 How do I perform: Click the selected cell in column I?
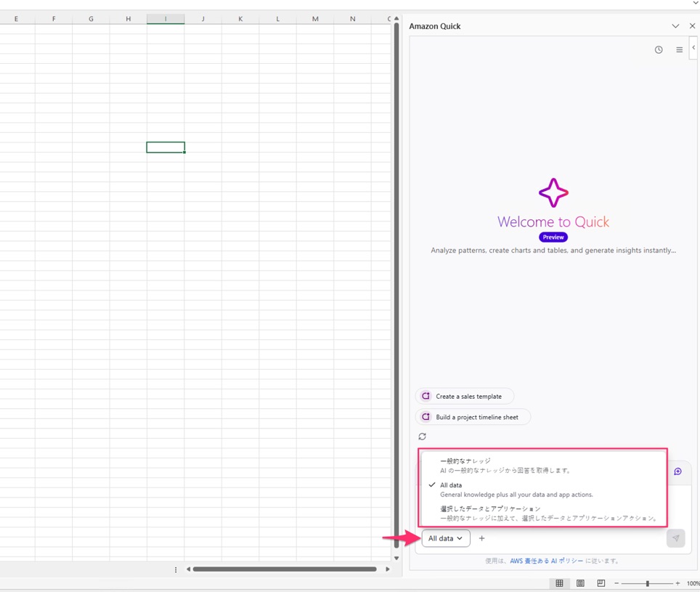pyautogui.click(x=166, y=147)
